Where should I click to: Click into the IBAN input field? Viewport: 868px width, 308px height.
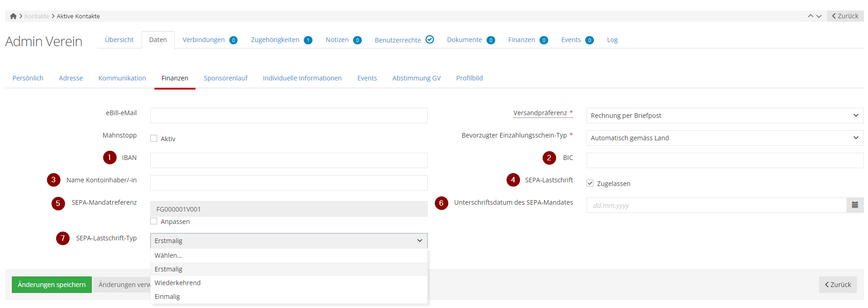(289, 160)
